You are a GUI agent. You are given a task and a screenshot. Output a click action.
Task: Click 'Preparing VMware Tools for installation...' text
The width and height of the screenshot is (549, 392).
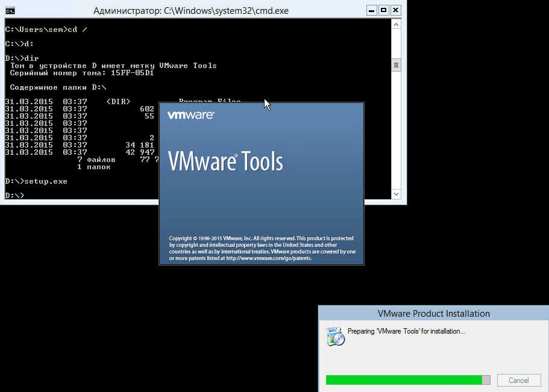tap(407, 331)
